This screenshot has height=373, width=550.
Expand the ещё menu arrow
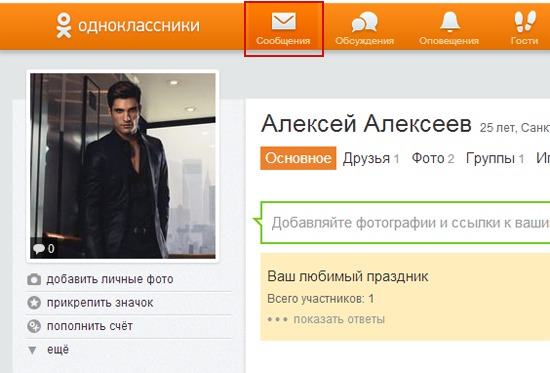tap(32, 350)
